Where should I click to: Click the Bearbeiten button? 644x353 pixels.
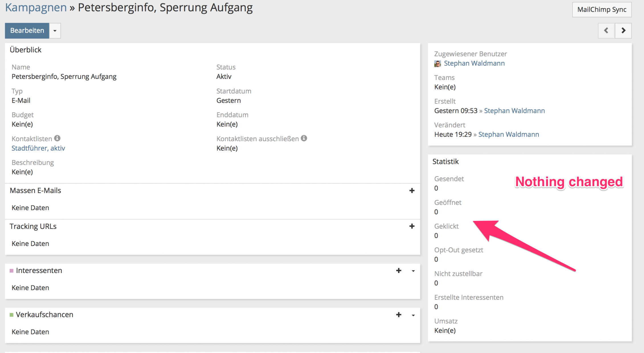click(27, 30)
